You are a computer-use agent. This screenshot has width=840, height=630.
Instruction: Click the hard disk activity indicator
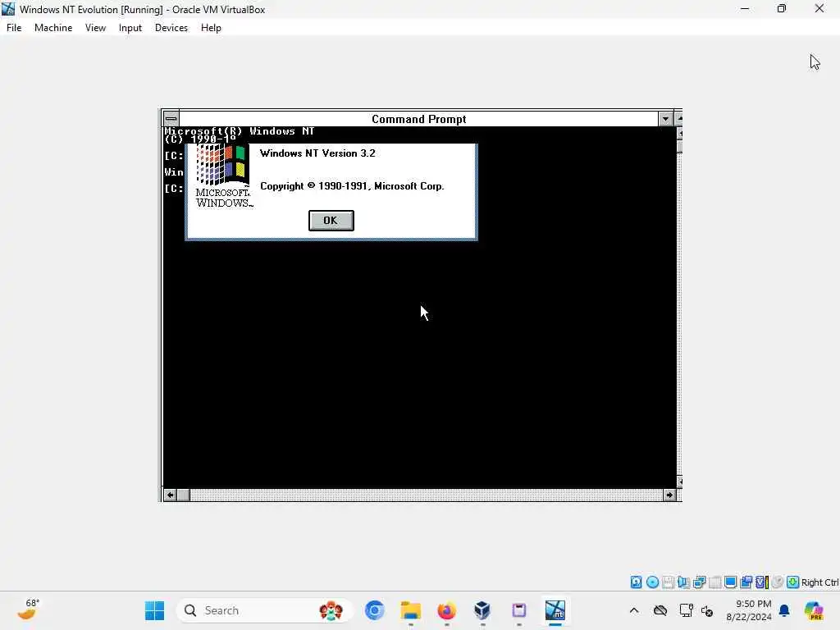click(636, 582)
